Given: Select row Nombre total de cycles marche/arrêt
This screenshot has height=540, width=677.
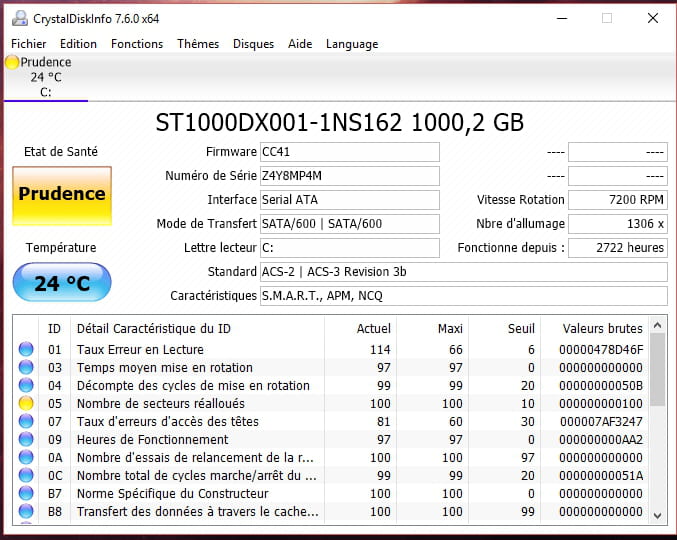Looking at the screenshot, I should pos(331,475).
